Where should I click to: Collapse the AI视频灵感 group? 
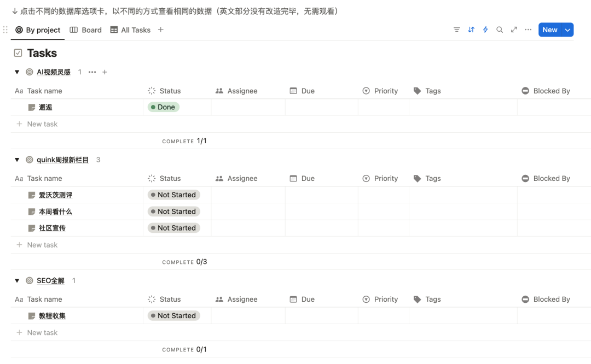click(17, 72)
